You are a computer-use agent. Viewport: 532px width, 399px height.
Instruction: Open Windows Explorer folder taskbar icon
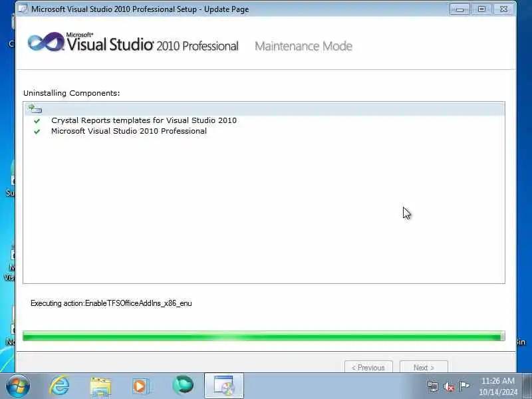pyautogui.click(x=100, y=386)
